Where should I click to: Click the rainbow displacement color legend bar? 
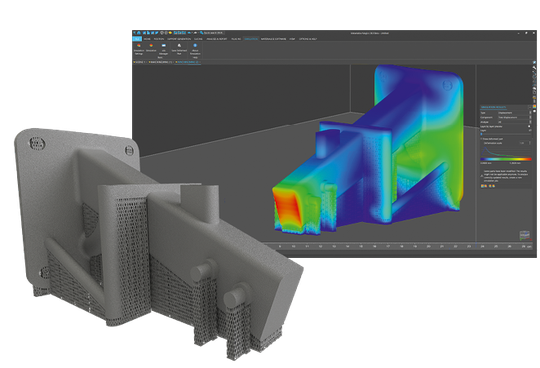tap(506, 159)
